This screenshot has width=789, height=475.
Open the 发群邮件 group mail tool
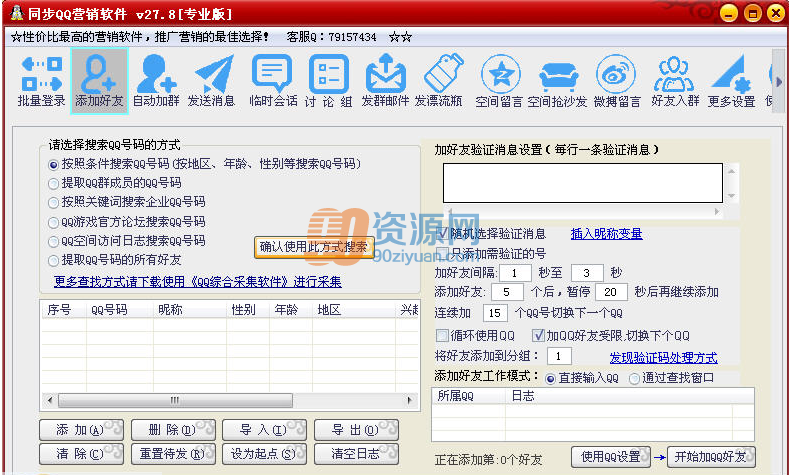[385, 82]
